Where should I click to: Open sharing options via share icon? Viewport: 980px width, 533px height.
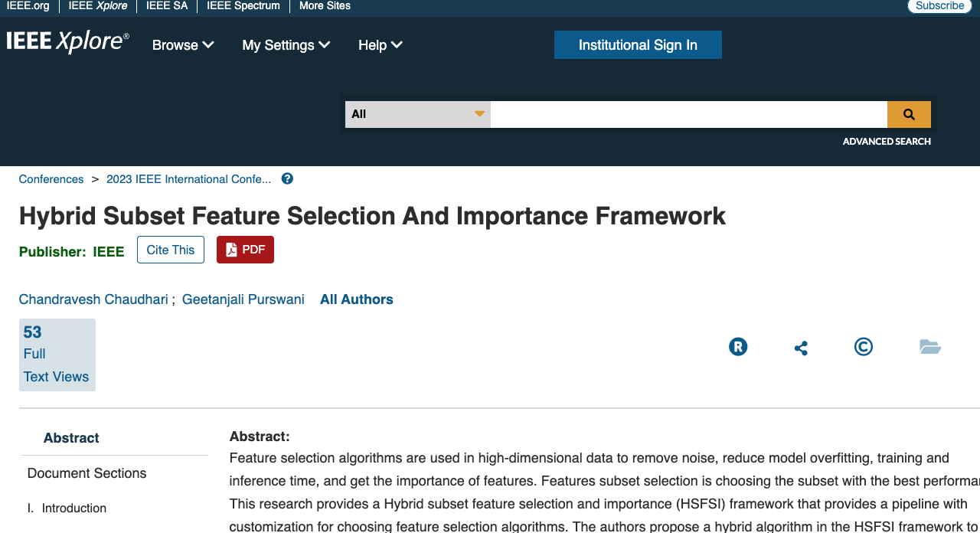pyautogui.click(x=801, y=347)
